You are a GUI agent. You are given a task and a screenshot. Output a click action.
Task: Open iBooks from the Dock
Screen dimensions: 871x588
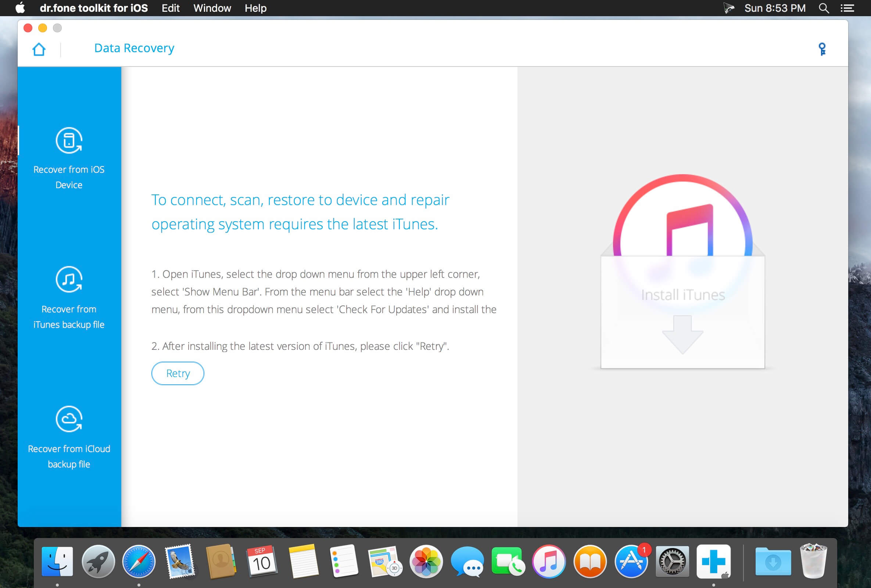[x=590, y=562]
